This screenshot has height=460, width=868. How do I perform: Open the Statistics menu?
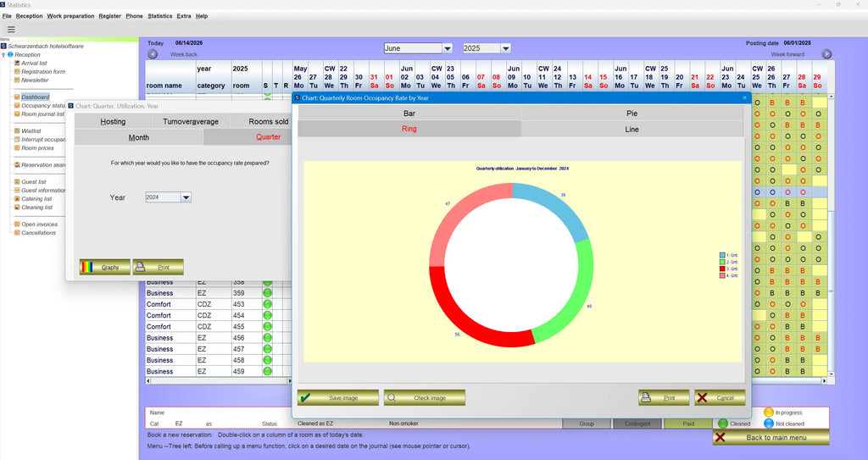(x=160, y=16)
